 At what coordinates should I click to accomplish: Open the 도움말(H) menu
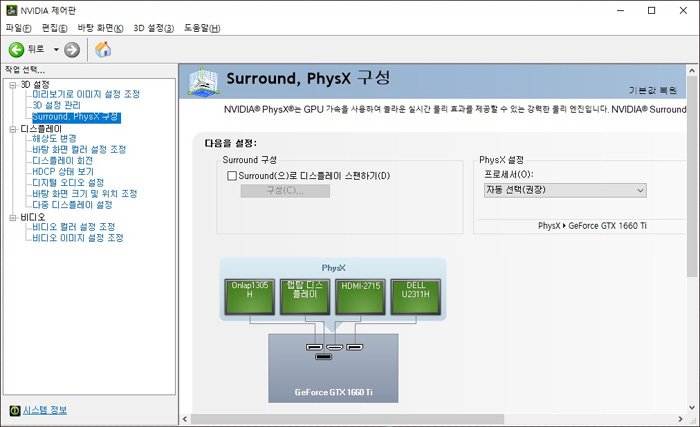tap(202, 28)
